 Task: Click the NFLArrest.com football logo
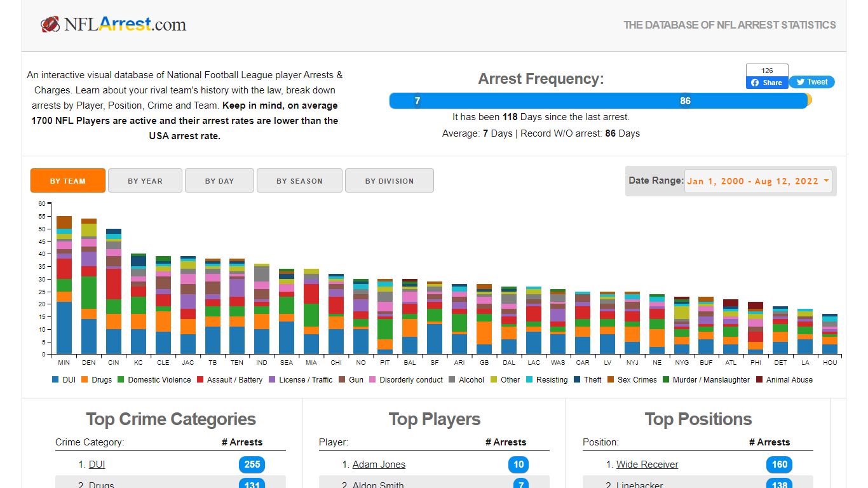click(x=114, y=25)
